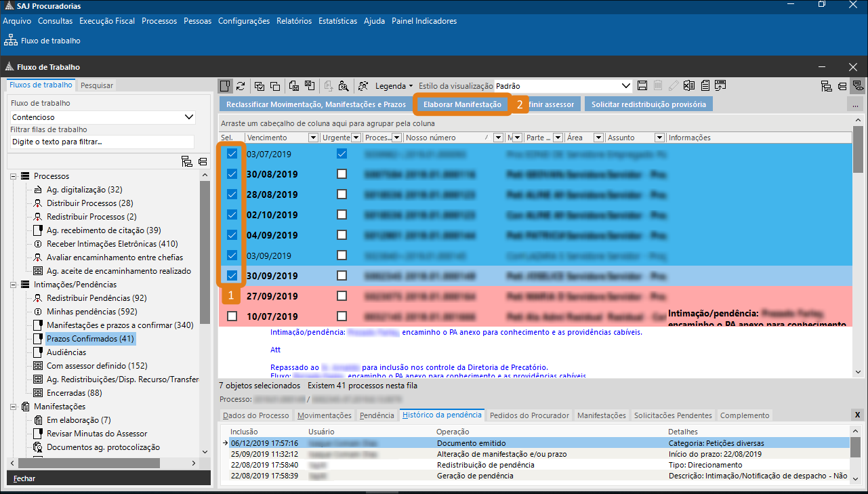
Task: Click expand-all tree icon above the queue list
Action: pos(187,161)
